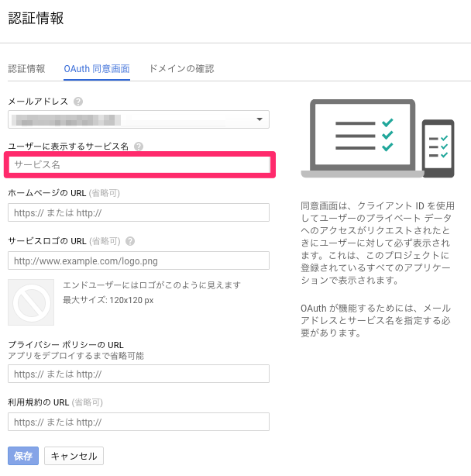Focus the プライバシー ポリシーの URL field
Viewport: 471px width, 476px height.
139,374
